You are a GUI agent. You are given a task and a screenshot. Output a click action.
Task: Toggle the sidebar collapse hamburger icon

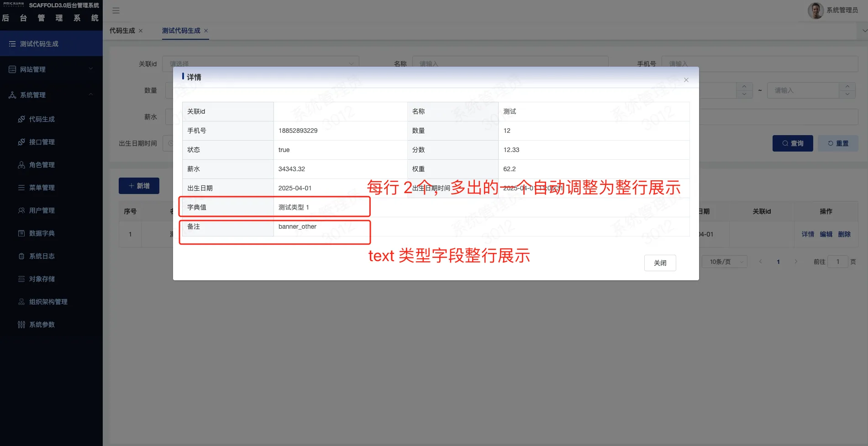coord(116,10)
